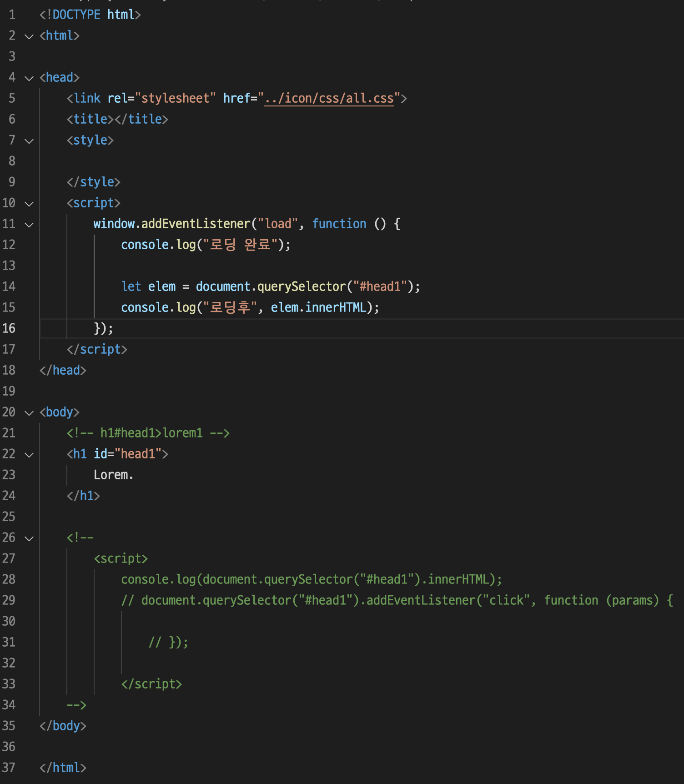This screenshot has height=784, width=684.
Task: Click the empty line 13 in the function
Action: [x=362, y=266]
